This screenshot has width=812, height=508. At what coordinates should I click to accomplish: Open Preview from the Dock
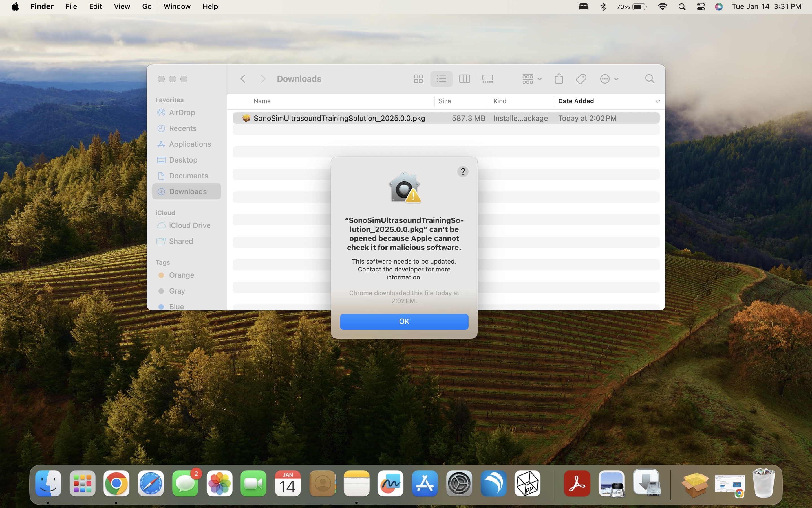[x=611, y=484]
